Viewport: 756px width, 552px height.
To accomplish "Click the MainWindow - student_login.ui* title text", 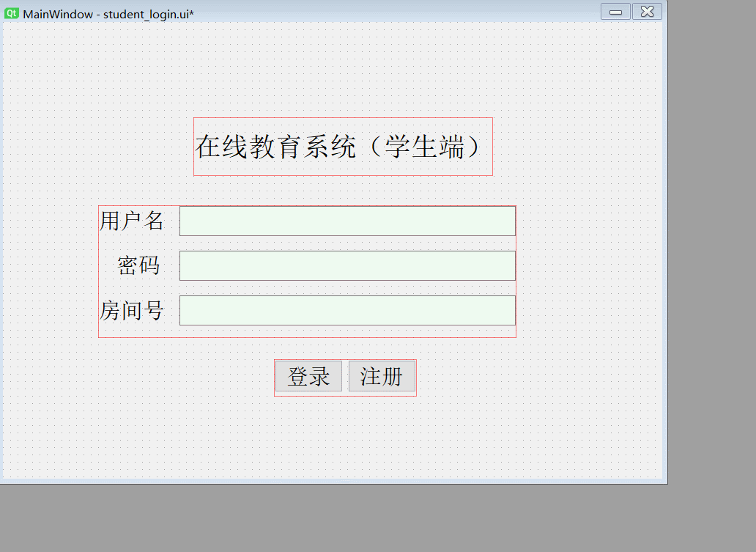I will [108, 14].
